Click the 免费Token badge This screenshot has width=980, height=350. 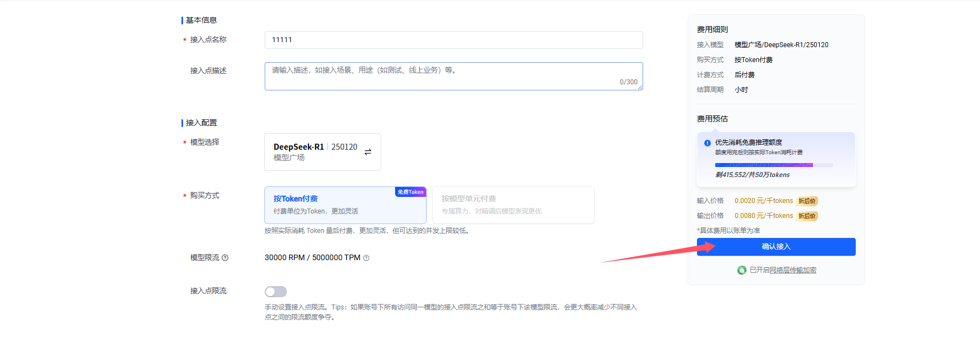(x=411, y=192)
